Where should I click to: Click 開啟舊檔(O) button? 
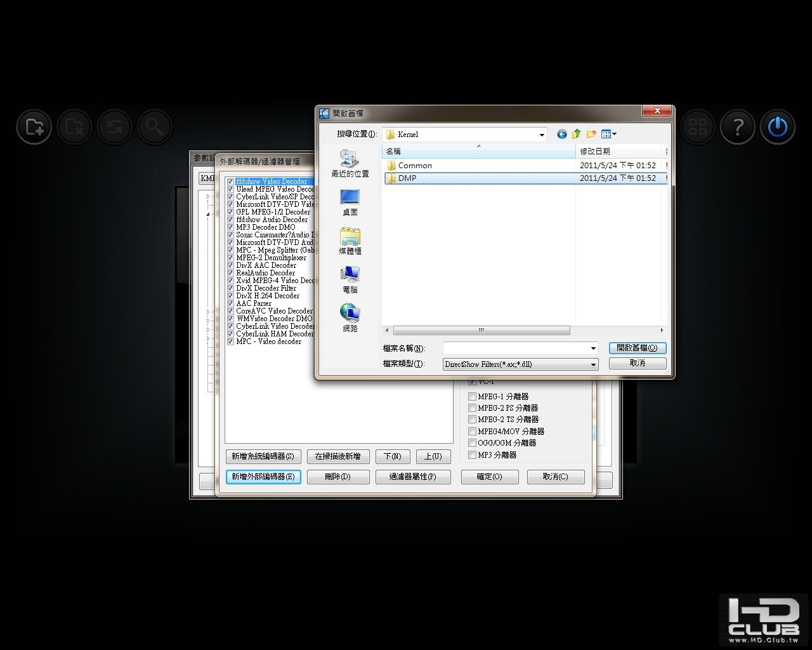[638, 348]
